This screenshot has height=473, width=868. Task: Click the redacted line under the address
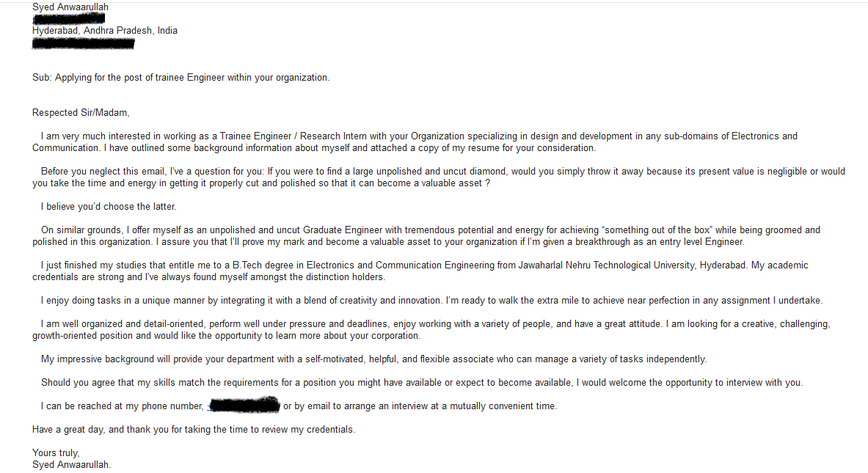(x=83, y=44)
